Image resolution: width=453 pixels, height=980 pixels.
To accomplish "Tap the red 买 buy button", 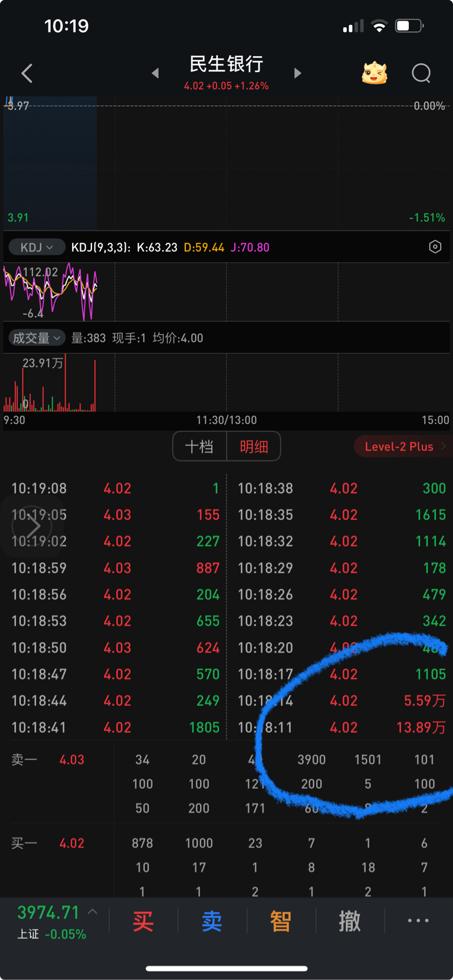I will point(143,920).
